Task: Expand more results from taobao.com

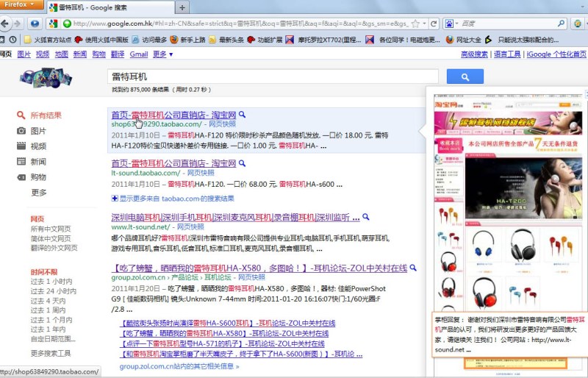Action: [173, 199]
